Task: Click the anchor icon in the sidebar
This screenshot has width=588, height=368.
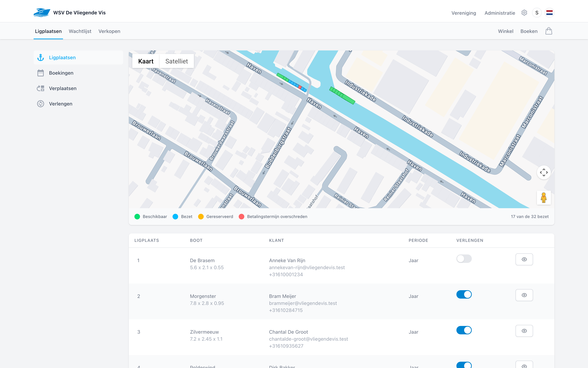Action: pos(41,58)
